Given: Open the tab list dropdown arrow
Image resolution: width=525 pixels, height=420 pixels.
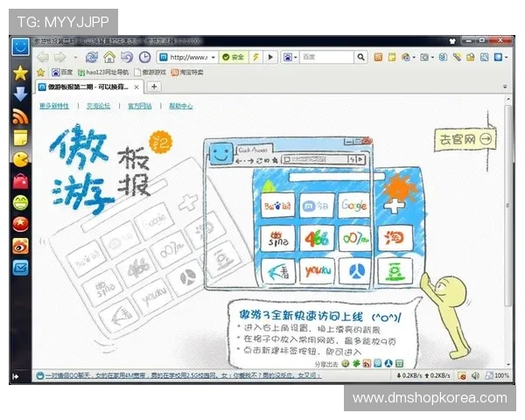Looking at the screenshot, I should click(505, 87).
